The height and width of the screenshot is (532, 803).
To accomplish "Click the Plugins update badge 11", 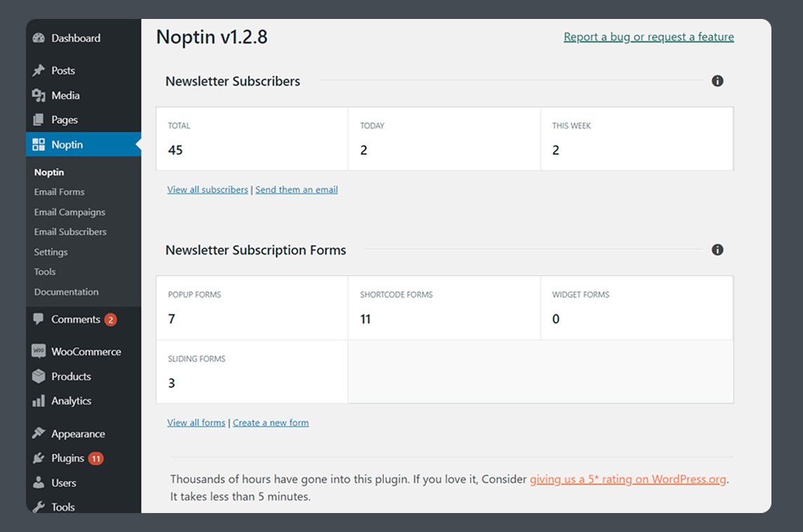I will pos(95,458).
